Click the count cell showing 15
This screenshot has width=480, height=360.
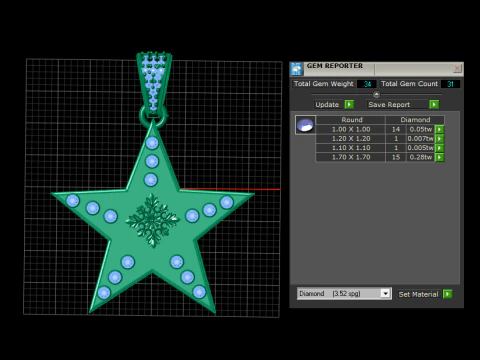[x=396, y=157]
